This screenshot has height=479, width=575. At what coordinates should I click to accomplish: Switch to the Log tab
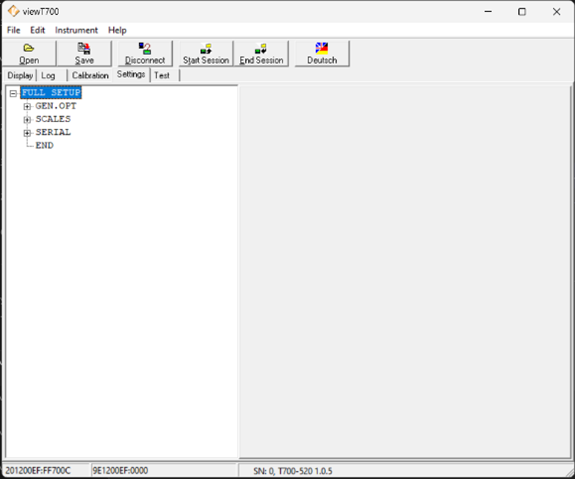click(x=48, y=75)
